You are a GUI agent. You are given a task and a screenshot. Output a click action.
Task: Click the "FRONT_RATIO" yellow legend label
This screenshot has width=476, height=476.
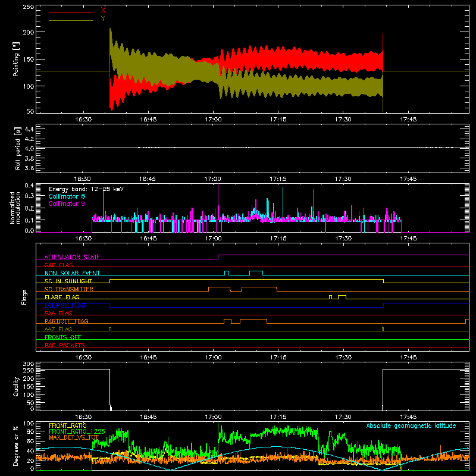[68, 425]
